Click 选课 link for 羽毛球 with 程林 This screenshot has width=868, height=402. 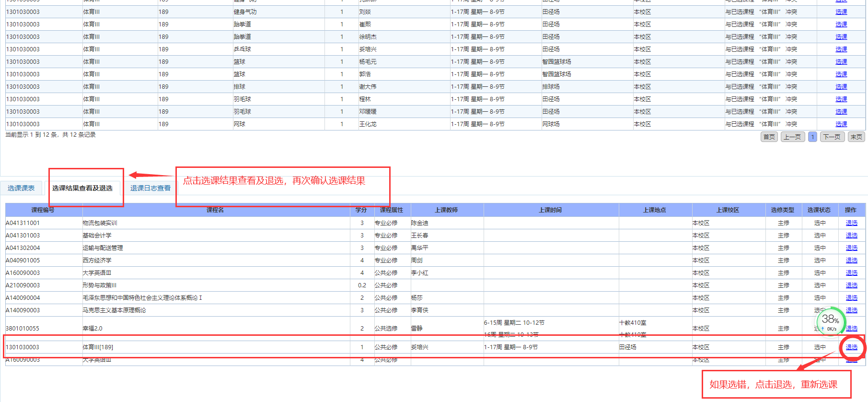[841, 99]
